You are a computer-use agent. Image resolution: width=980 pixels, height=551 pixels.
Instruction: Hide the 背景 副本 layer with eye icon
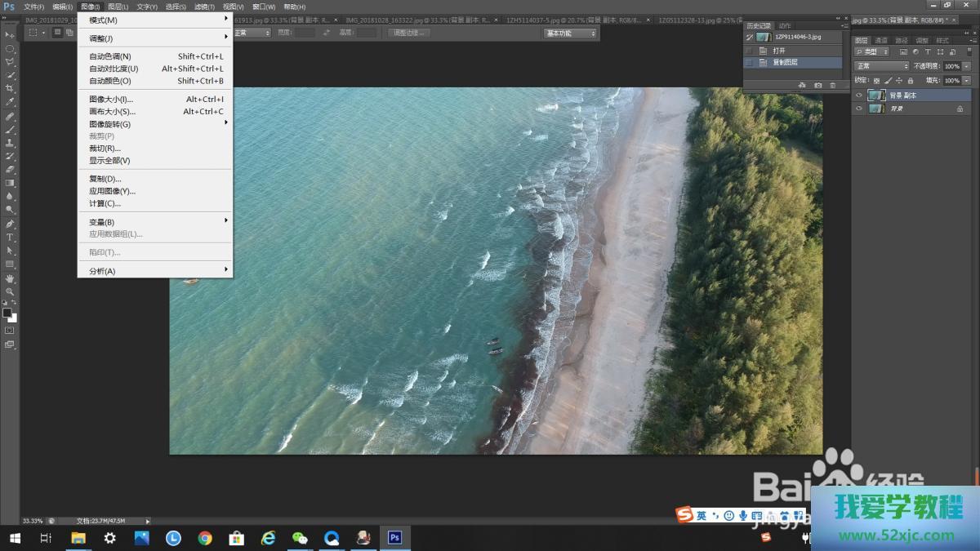click(858, 96)
